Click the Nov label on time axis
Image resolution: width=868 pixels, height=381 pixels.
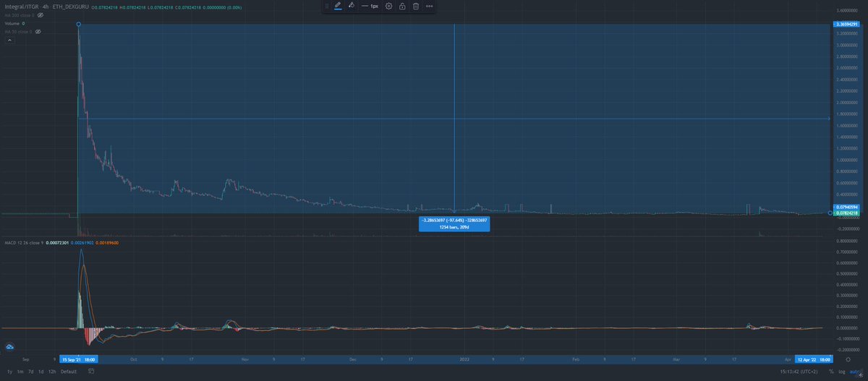tap(244, 359)
